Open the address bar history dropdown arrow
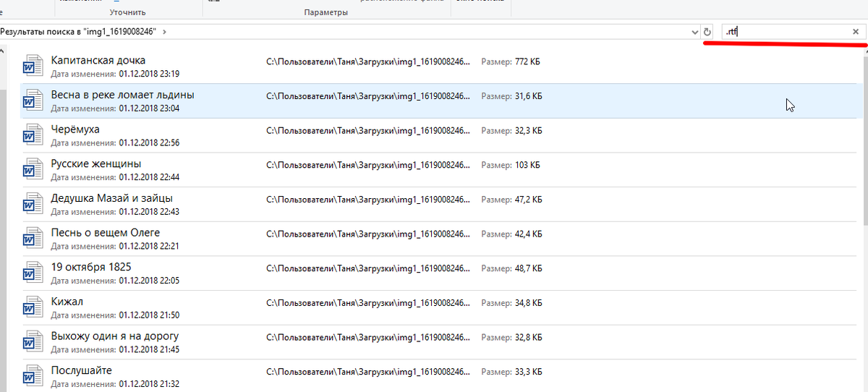 (x=695, y=32)
